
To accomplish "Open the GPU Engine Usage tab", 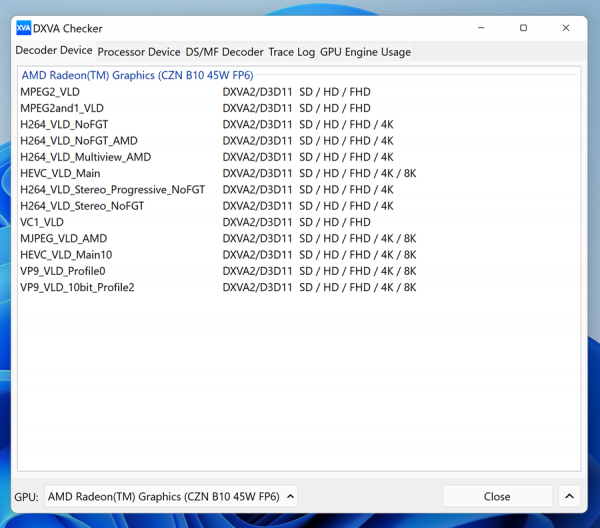I will coord(365,52).
